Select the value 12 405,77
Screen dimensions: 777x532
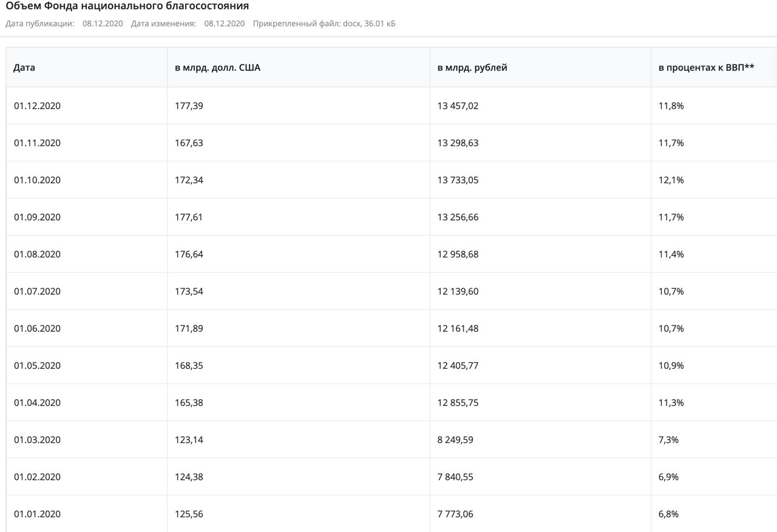(x=458, y=365)
